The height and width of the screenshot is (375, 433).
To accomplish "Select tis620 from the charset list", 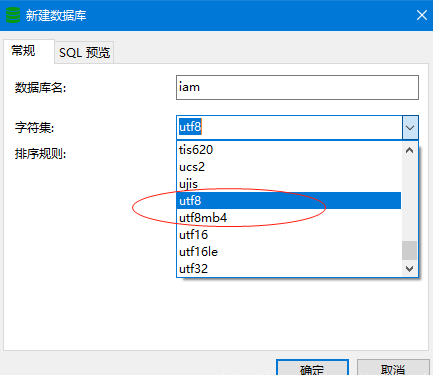I will (x=289, y=150).
